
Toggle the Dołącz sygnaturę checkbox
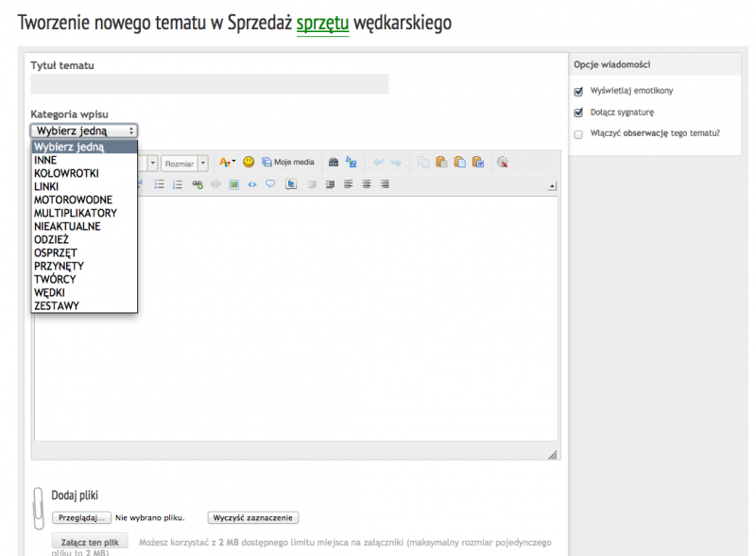(578, 112)
